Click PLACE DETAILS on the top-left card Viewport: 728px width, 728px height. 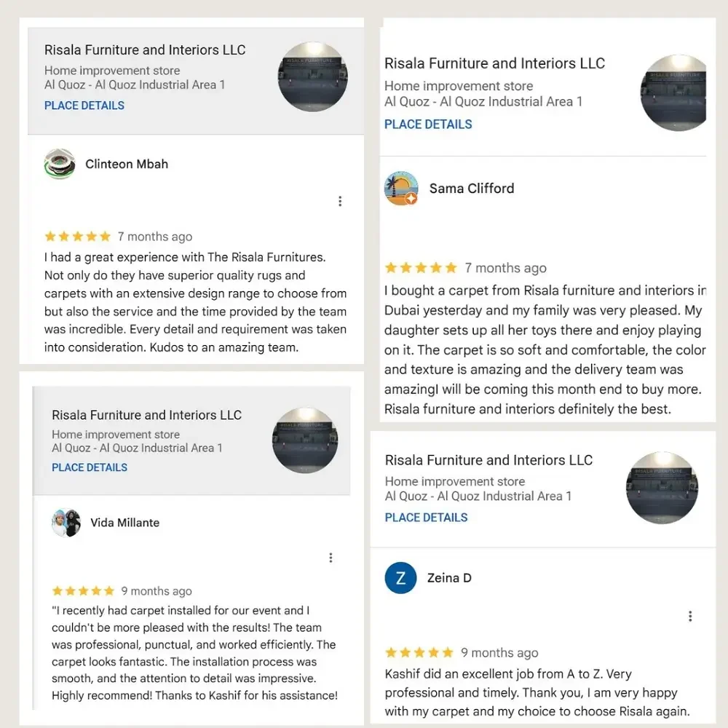click(84, 106)
